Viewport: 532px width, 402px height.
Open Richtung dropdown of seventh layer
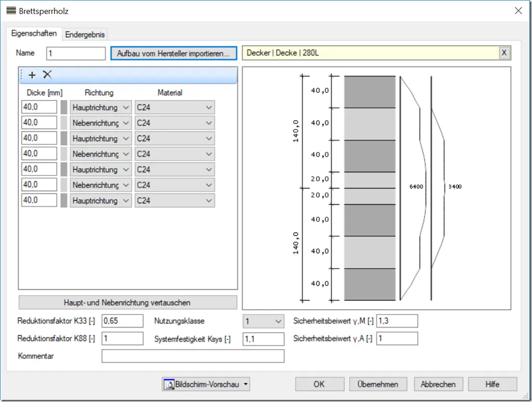pos(101,200)
